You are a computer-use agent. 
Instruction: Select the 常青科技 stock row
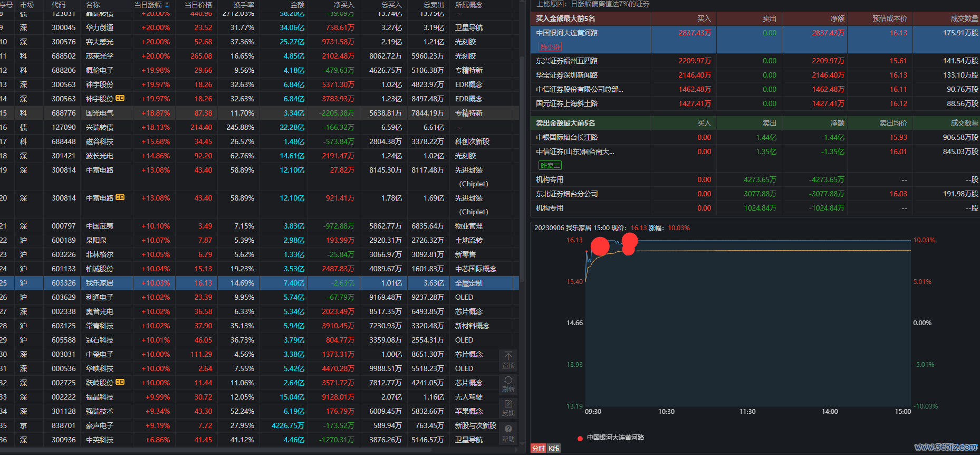(260, 326)
